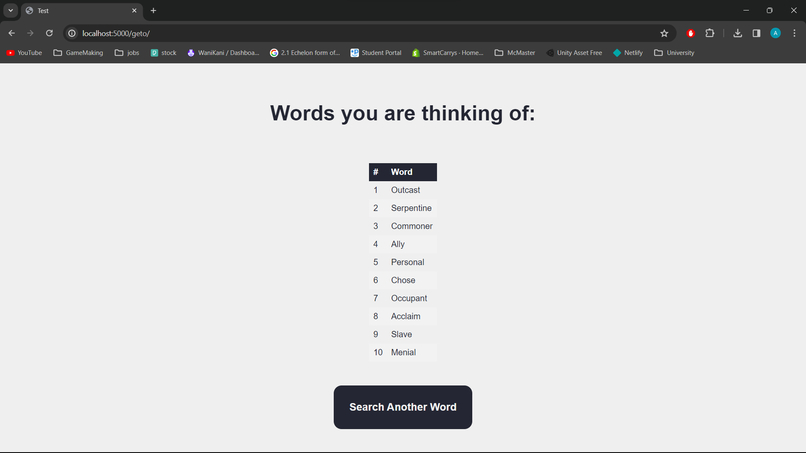Viewport: 806px width, 453px height.
Task: Open the browser downloads icon
Action: click(x=738, y=33)
